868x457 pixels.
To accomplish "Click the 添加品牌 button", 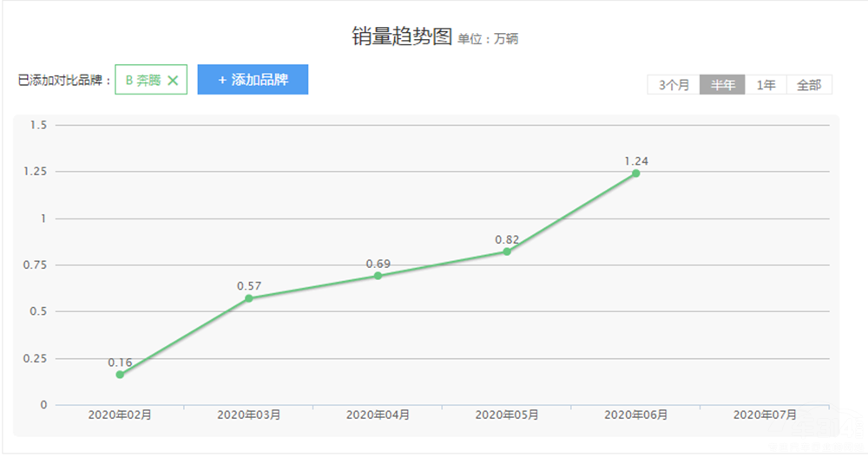I will coord(253,80).
